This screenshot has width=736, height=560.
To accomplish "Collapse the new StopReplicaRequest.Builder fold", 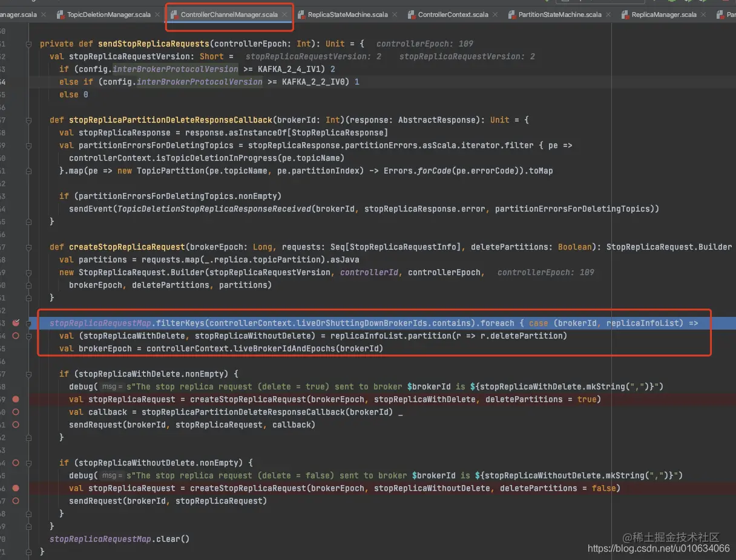I will pyautogui.click(x=28, y=272).
